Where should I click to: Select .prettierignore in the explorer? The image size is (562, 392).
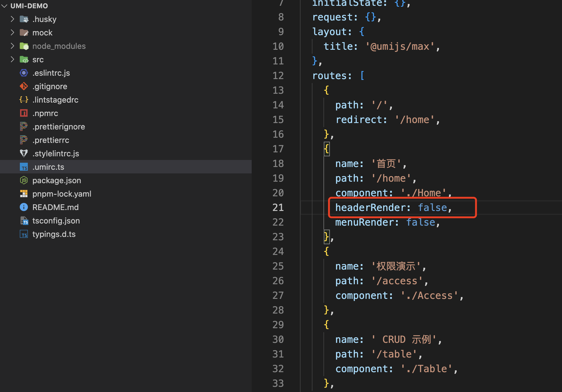tap(59, 126)
